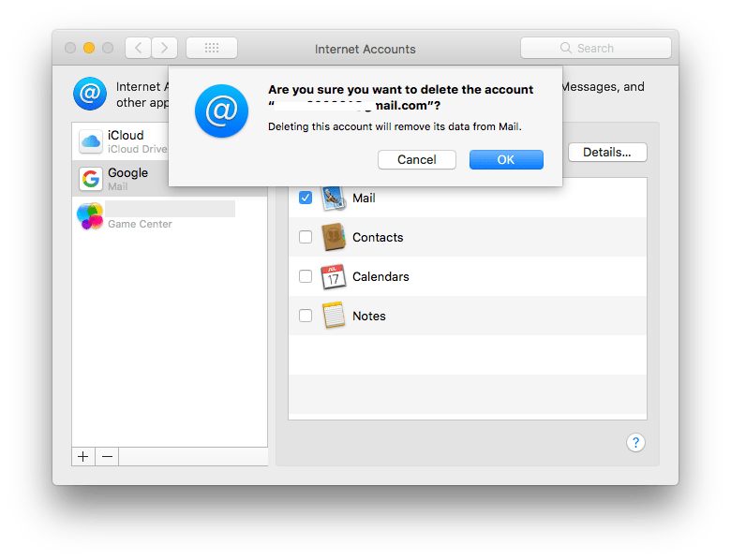Uncheck the Mail checkbox
Viewport: 731px width, 560px height.
[305, 198]
